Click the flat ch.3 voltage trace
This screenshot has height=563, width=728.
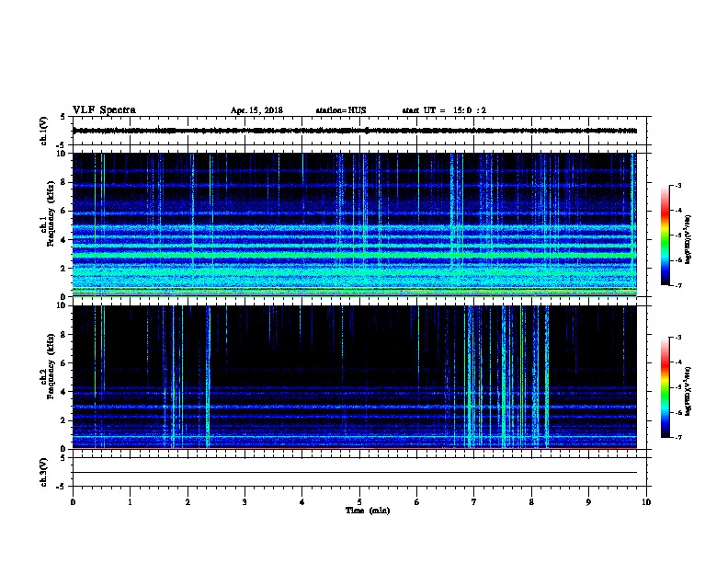355,473
